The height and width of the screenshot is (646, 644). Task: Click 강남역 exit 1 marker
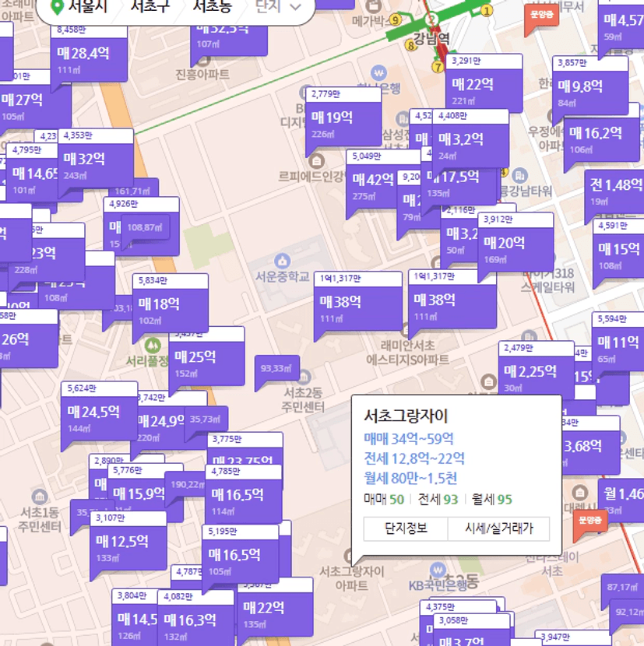click(487, 11)
